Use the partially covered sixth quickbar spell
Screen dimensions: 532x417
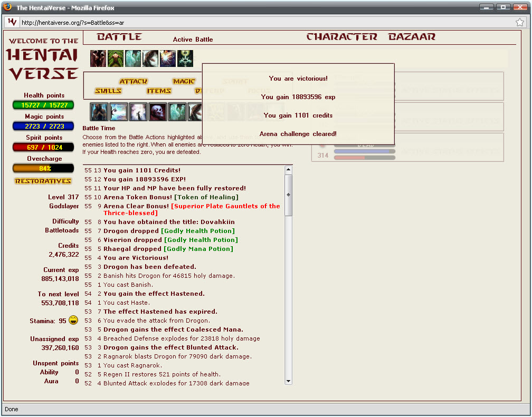195,112
